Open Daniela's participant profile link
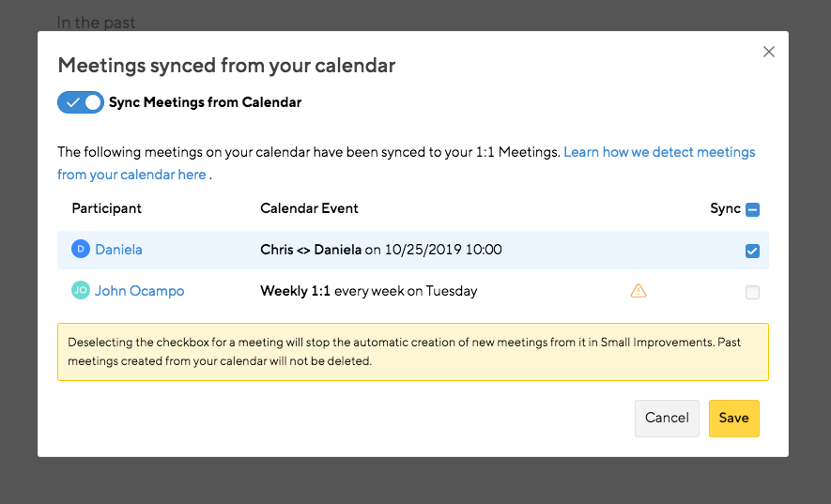This screenshot has height=504, width=831. coord(118,250)
